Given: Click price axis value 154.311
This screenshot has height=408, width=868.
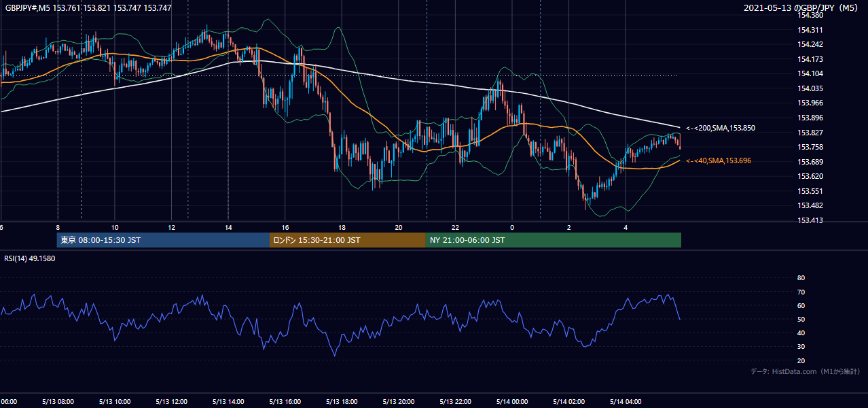Looking at the screenshot, I should coord(810,30).
